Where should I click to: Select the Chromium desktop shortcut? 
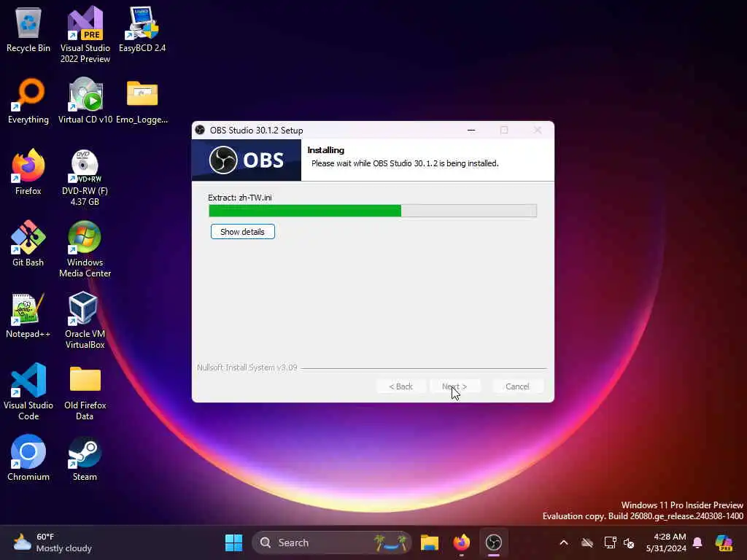pos(28,458)
